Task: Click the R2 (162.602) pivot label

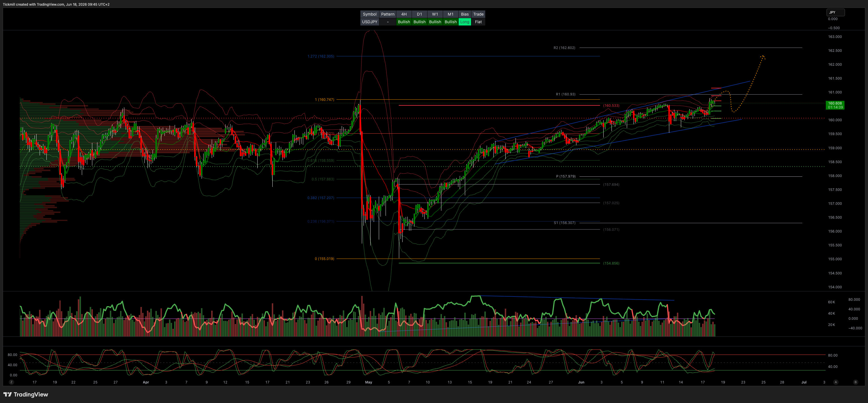Action: [565, 48]
